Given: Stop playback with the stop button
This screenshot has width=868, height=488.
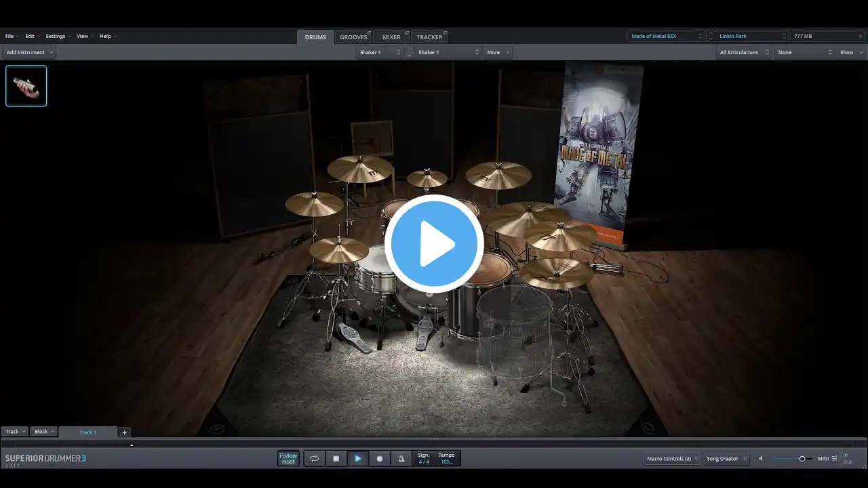Looking at the screenshot, I should (x=336, y=459).
